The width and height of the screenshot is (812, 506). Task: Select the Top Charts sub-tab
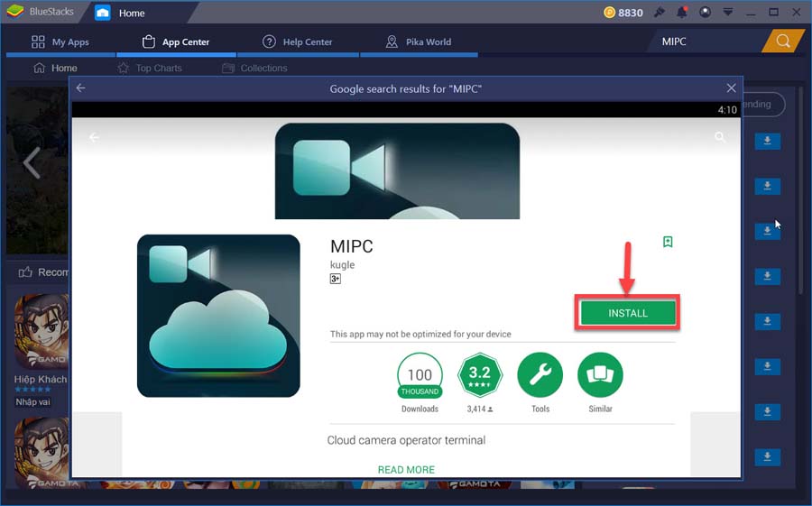pos(150,68)
